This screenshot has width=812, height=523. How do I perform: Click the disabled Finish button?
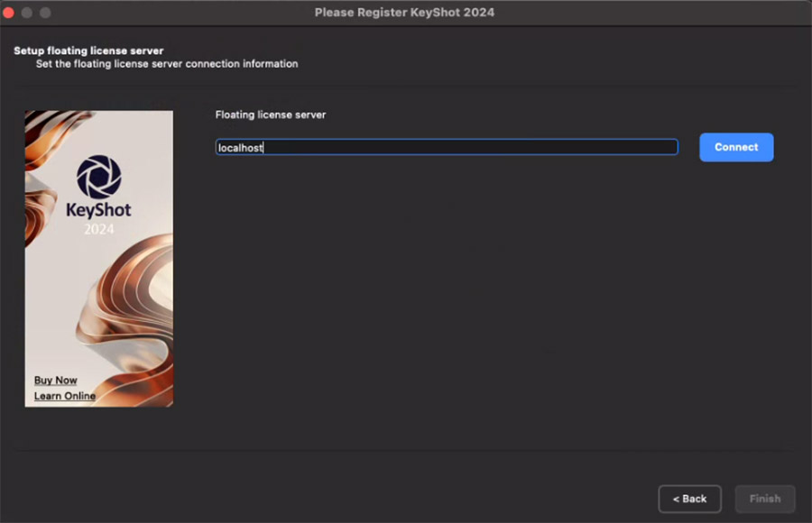765,499
